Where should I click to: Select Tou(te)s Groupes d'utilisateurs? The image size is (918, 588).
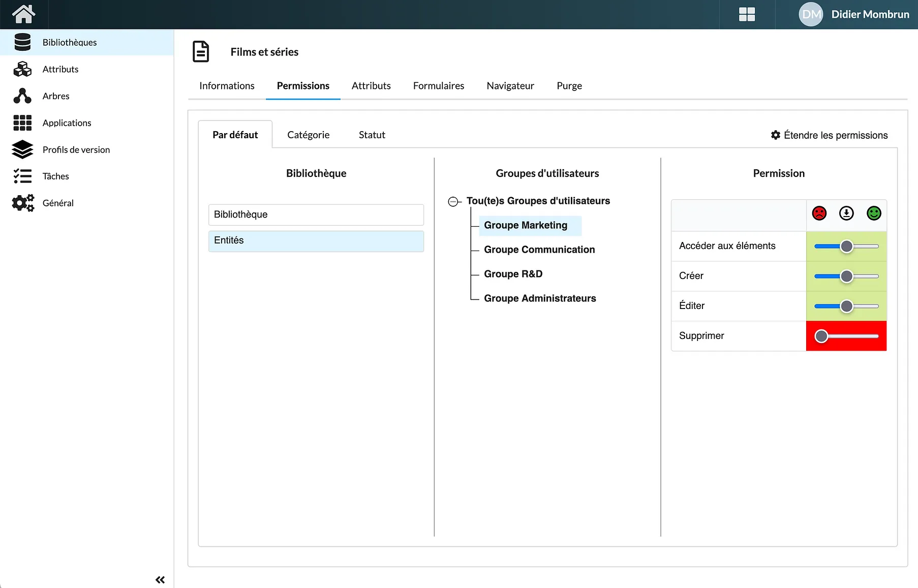(x=538, y=201)
